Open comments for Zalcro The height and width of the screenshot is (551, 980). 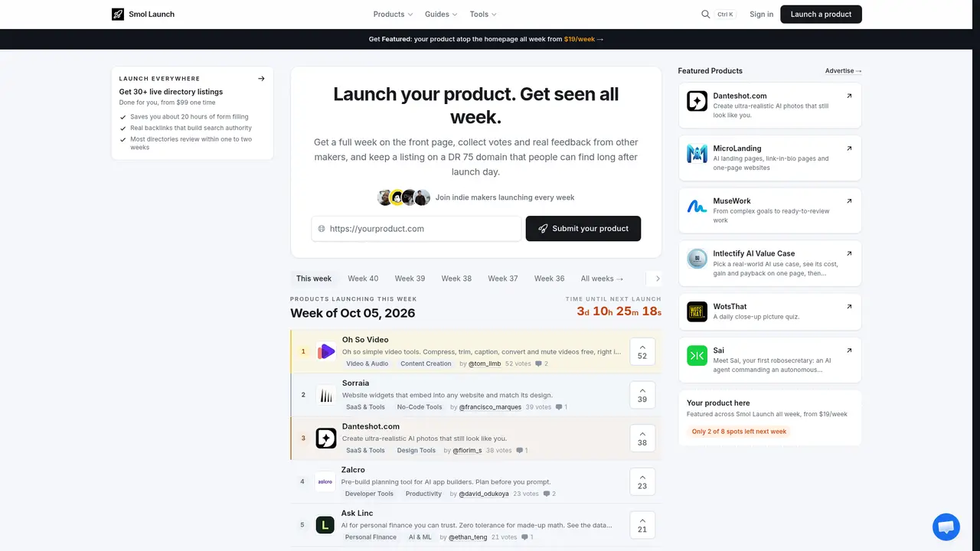tap(549, 494)
